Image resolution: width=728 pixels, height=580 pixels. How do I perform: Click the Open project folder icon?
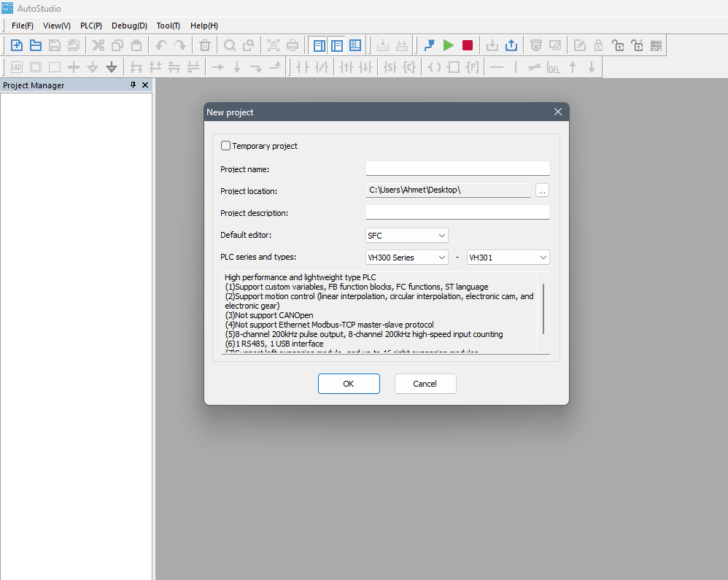point(35,45)
